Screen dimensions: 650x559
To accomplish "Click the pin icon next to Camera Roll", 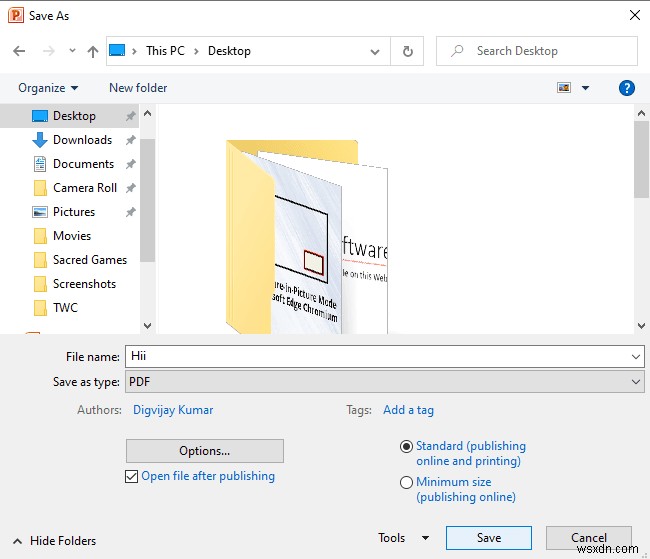I will [131, 188].
